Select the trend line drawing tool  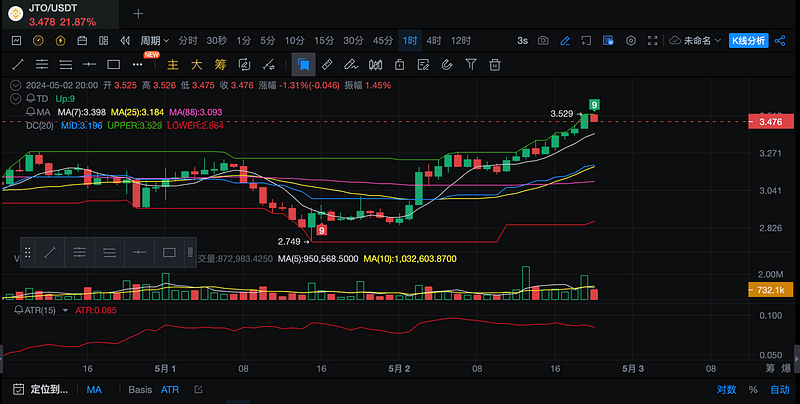pos(18,64)
